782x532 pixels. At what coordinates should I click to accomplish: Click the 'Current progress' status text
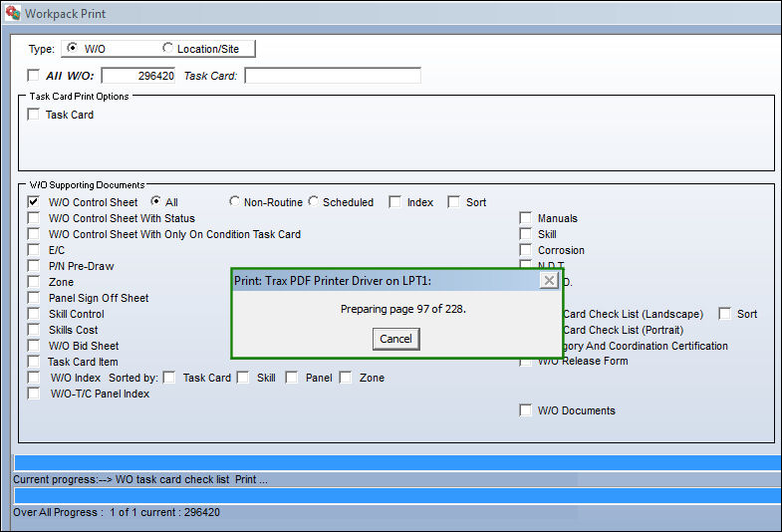140,479
